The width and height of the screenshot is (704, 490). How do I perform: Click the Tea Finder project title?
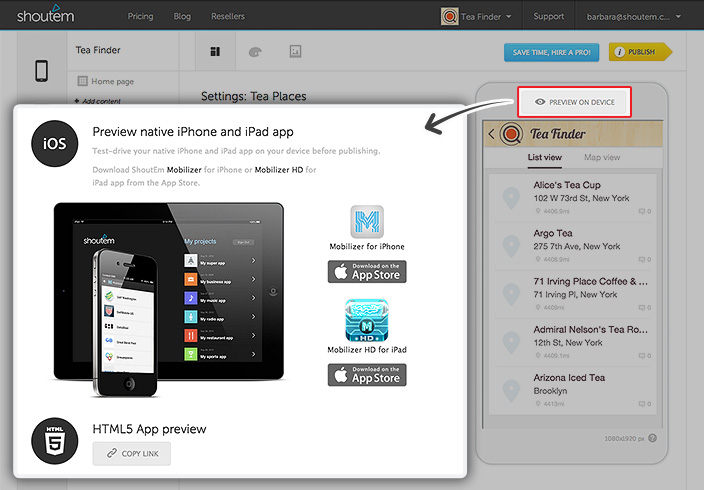point(98,50)
